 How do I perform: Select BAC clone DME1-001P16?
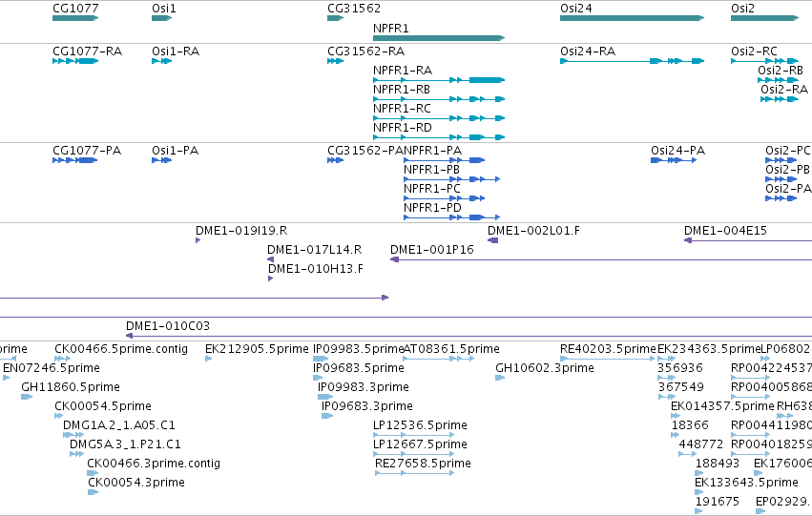(601, 259)
